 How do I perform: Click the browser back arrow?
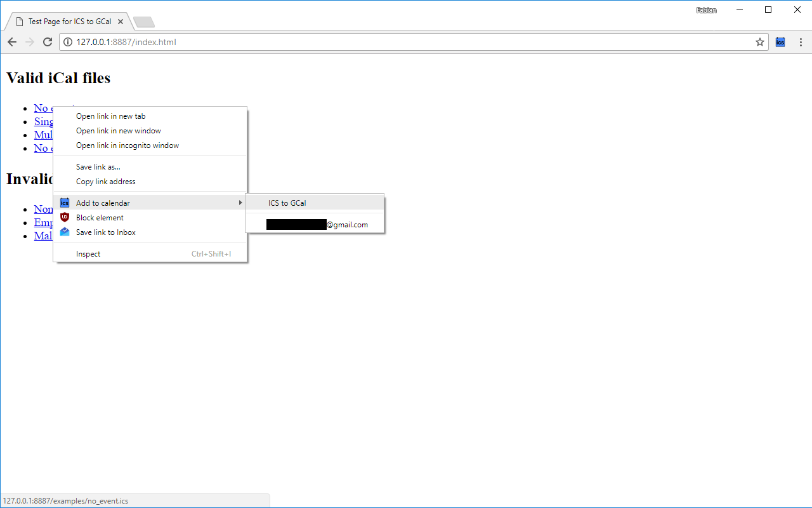pos(12,42)
